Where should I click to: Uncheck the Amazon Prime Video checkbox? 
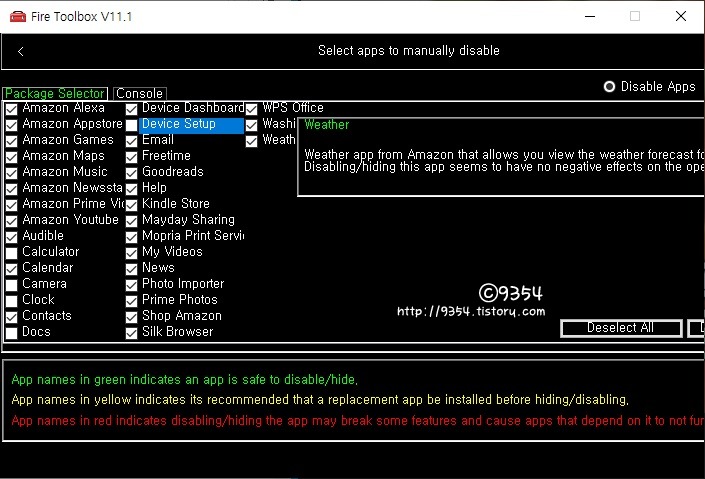point(12,205)
